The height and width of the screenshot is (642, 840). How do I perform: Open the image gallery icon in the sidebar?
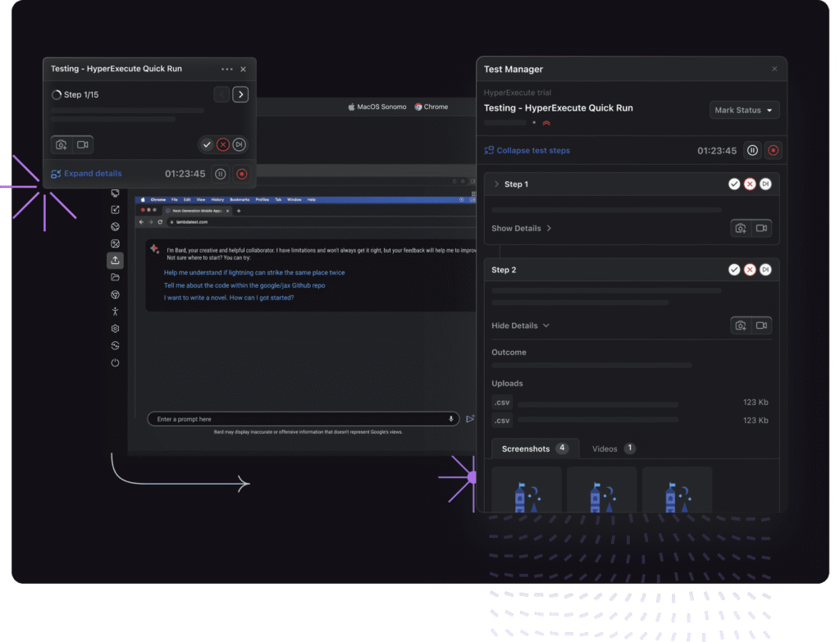pyautogui.click(x=115, y=244)
